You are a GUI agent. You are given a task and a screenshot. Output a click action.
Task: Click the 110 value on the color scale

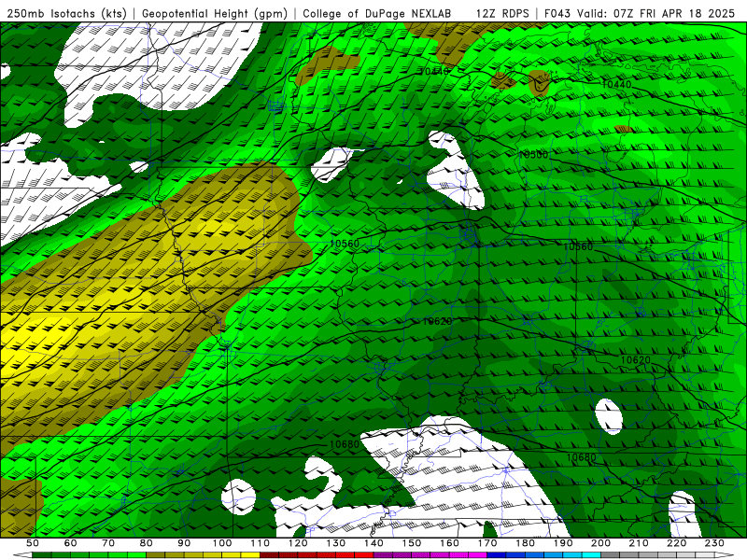click(261, 543)
